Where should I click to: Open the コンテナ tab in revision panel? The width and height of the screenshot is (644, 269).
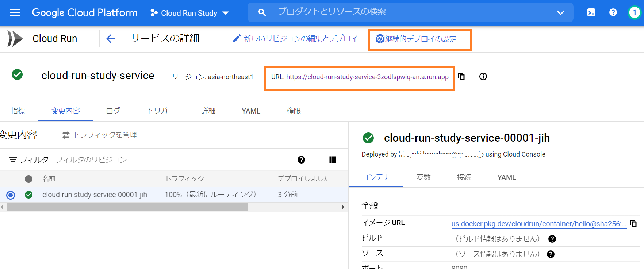coord(376,177)
